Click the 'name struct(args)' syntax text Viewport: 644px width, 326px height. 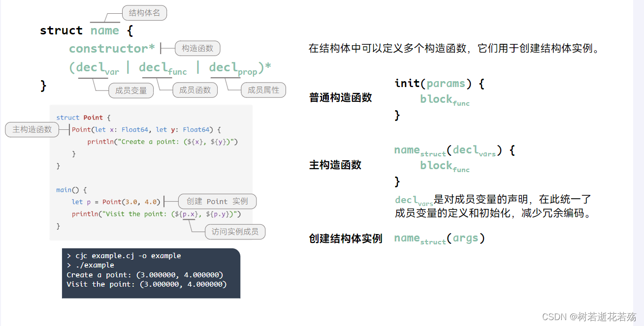439,238
